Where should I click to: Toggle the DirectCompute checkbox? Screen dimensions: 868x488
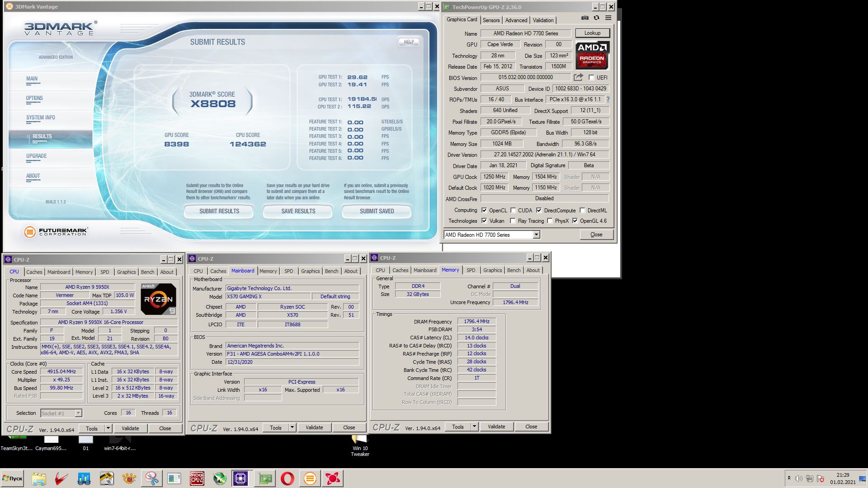[539, 211]
